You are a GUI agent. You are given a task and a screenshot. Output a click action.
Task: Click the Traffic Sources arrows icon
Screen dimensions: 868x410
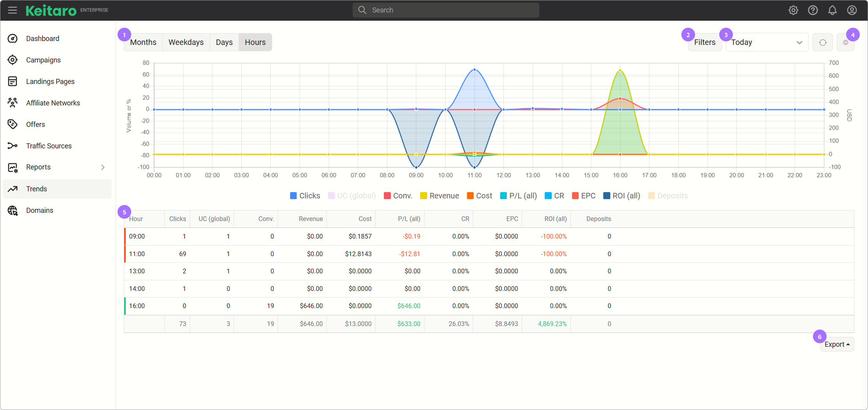click(x=12, y=146)
